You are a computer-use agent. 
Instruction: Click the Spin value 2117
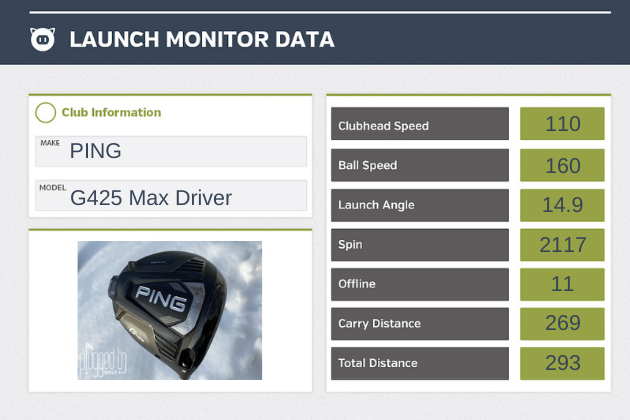coord(562,244)
